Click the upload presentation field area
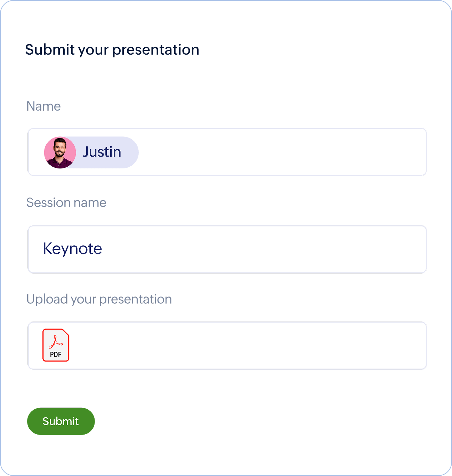452x476 pixels. click(227, 346)
